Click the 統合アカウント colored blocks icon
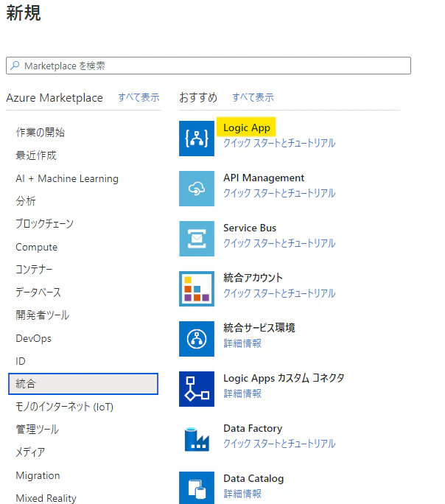Image resolution: width=445 pixels, height=504 pixels. pyautogui.click(x=197, y=289)
